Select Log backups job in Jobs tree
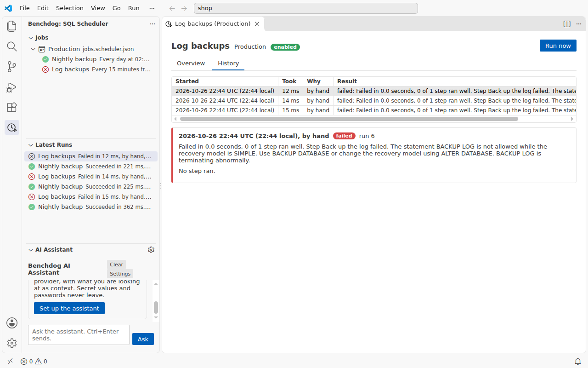The height and width of the screenshot is (368, 588). pos(91,69)
